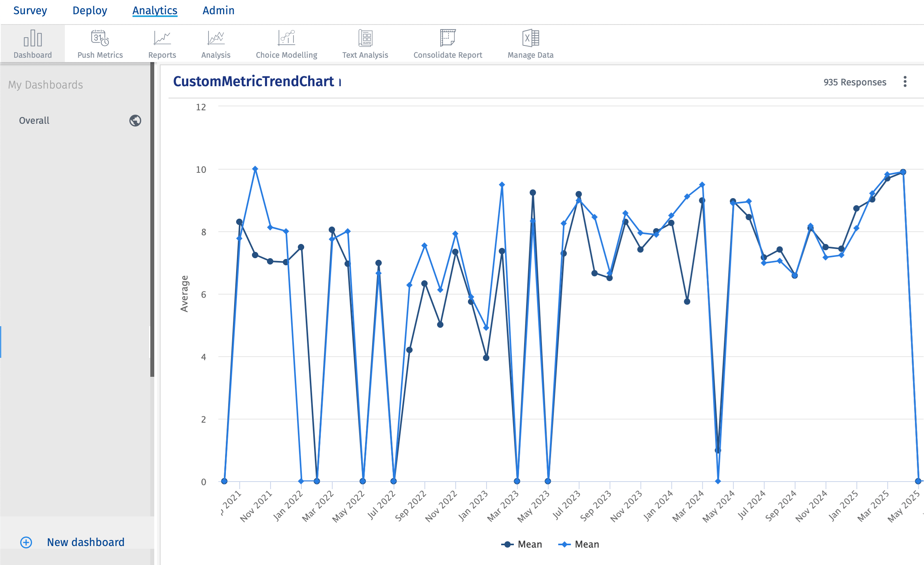Open the Admin tab
The image size is (924, 565).
pyautogui.click(x=218, y=11)
